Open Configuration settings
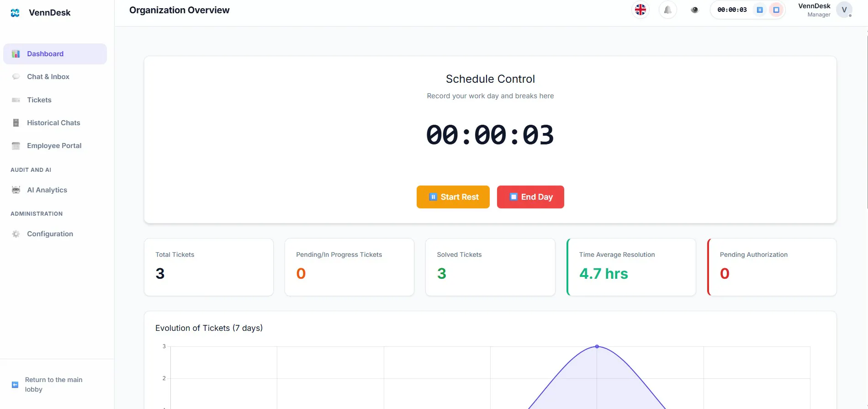This screenshot has width=868, height=409. pyautogui.click(x=55, y=234)
